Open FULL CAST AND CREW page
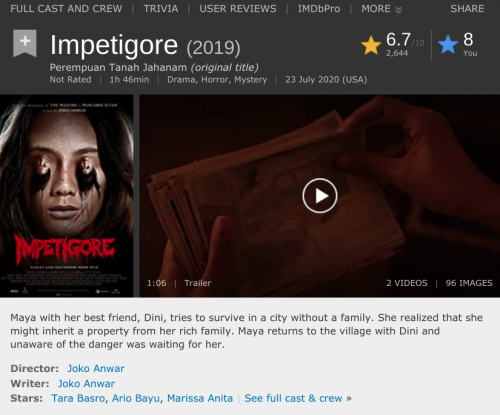 pyautogui.click(x=66, y=9)
